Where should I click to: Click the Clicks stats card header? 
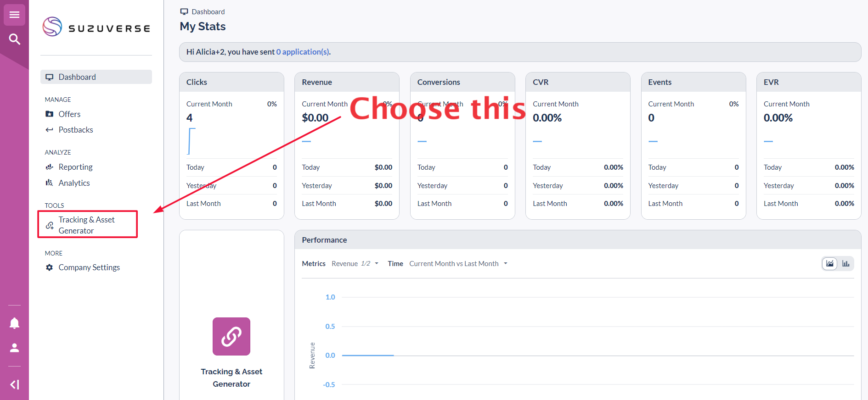point(231,82)
